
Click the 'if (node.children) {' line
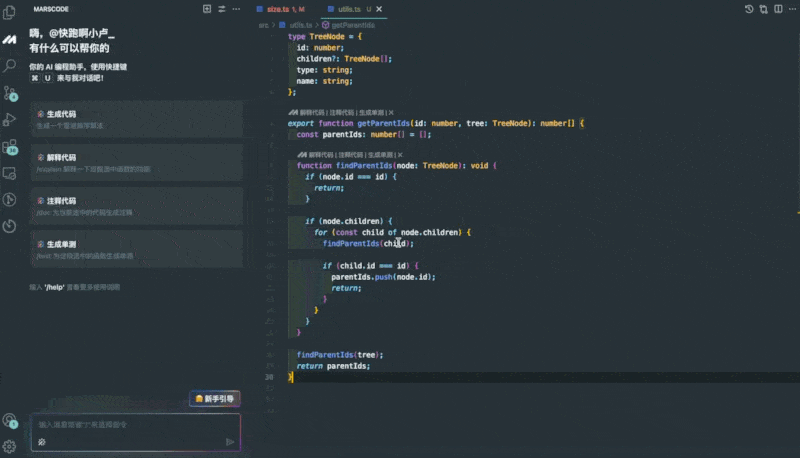tap(349, 221)
